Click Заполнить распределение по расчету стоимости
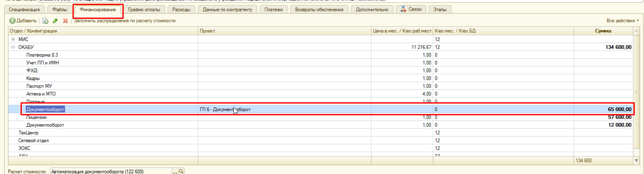 125,21
